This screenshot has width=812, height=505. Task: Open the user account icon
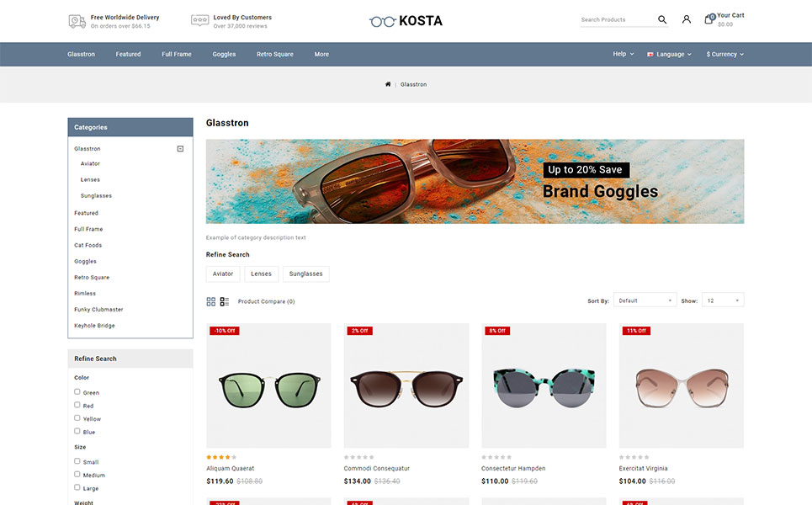tap(686, 19)
